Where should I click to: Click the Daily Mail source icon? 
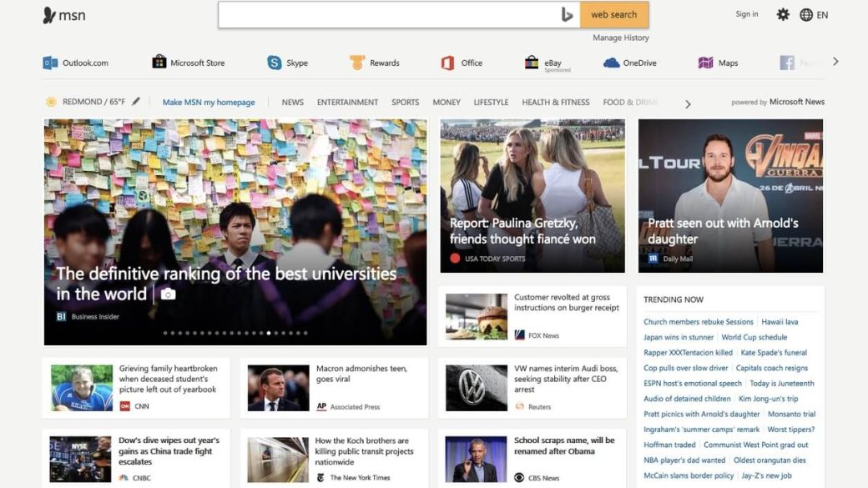click(654, 259)
